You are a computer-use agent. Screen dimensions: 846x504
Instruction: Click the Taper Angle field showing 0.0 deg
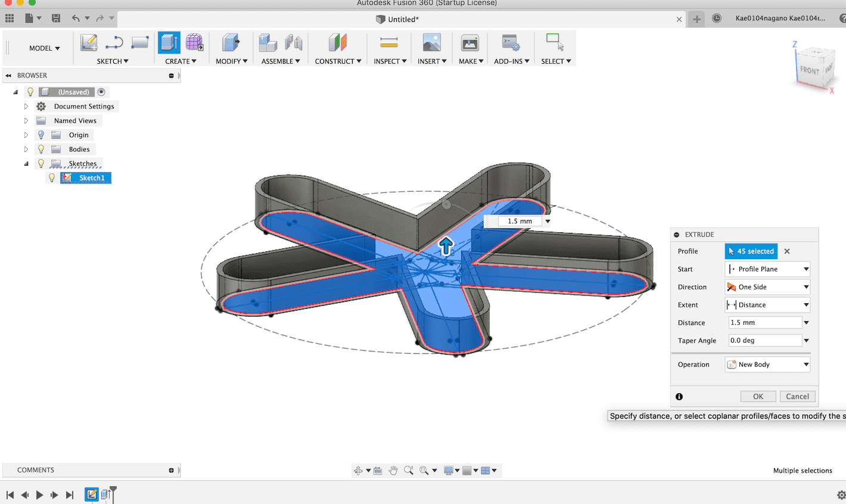click(766, 341)
